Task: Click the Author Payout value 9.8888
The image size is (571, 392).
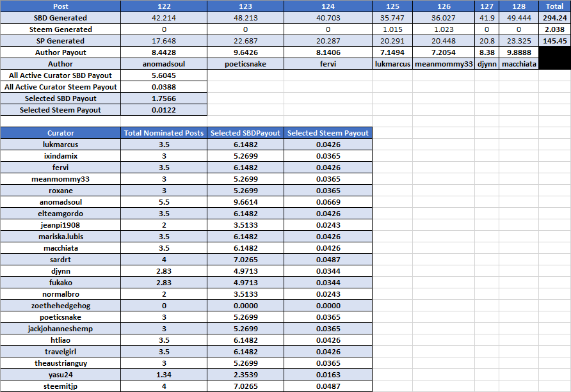Action: [x=519, y=52]
